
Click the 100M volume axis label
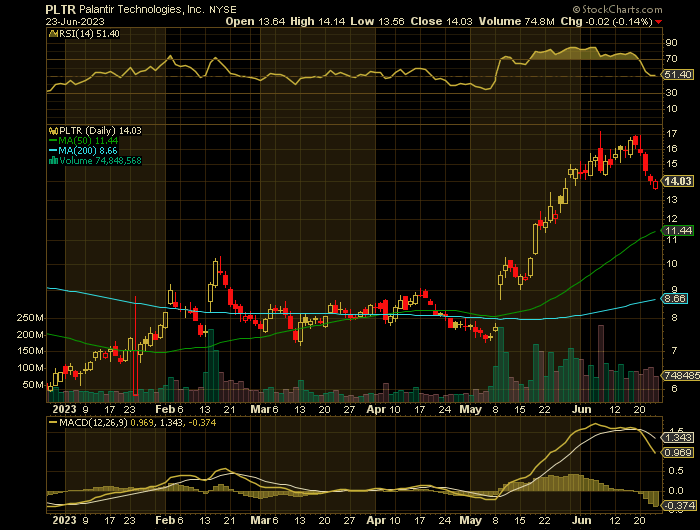pyautogui.click(x=30, y=368)
